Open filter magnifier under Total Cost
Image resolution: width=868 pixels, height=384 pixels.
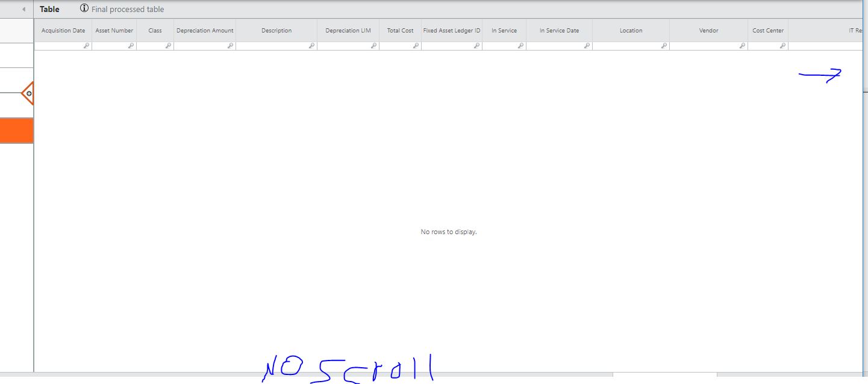tap(416, 46)
